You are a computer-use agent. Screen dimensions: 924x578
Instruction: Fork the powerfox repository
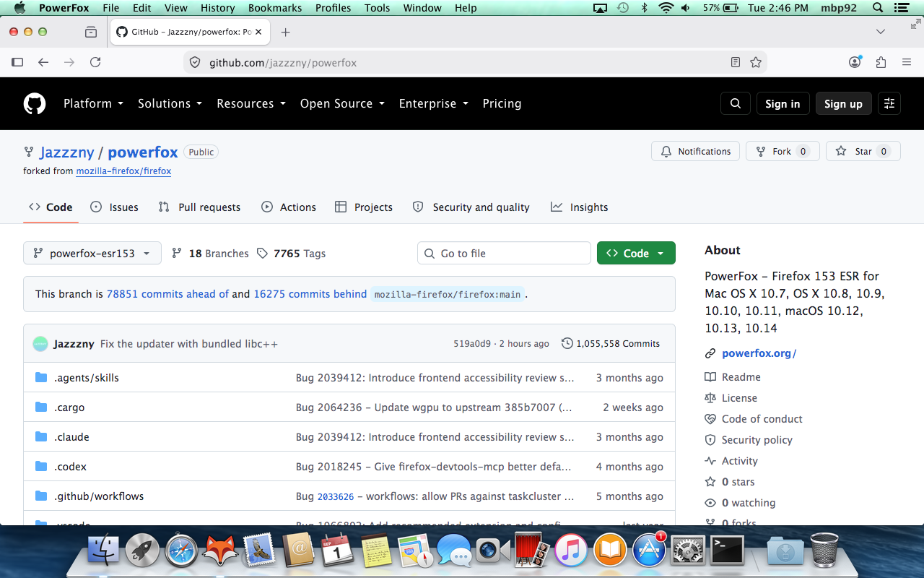(783, 151)
